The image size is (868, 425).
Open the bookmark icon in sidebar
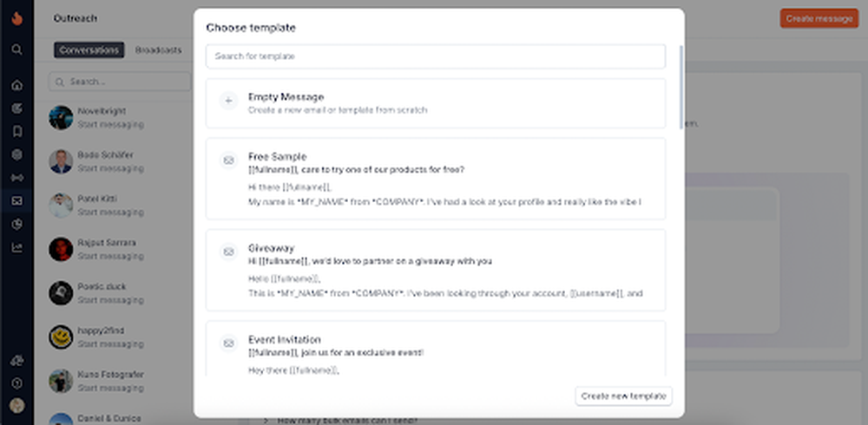[16, 131]
